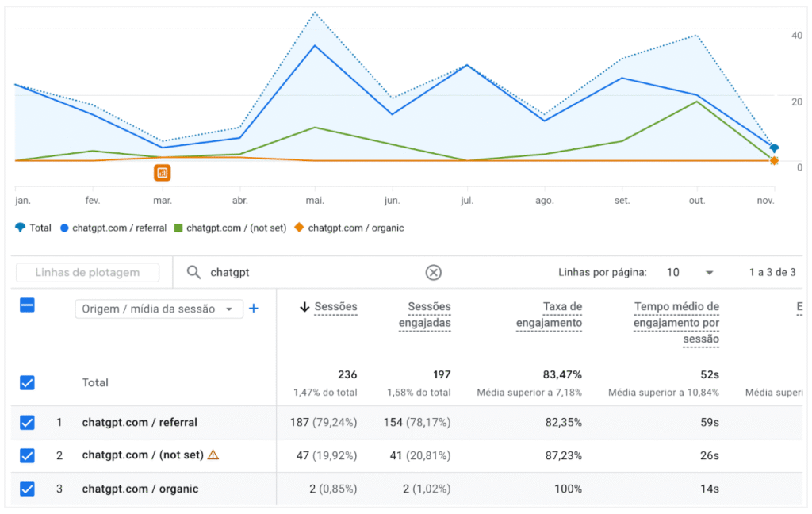The image size is (812, 514).
Task: Click the orange diamond organic legend icon
Action: (x=299, y=228)
